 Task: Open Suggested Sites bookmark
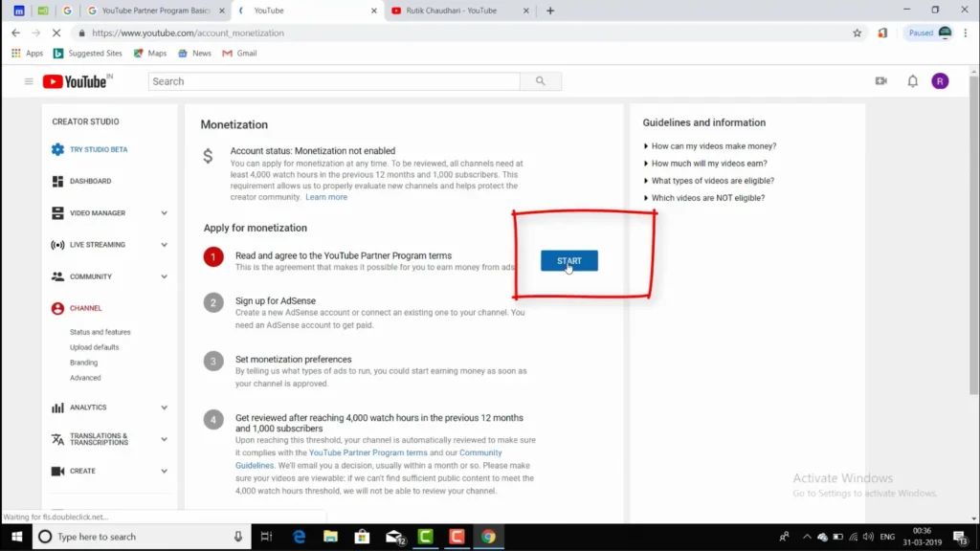click(x=87, y=54)
